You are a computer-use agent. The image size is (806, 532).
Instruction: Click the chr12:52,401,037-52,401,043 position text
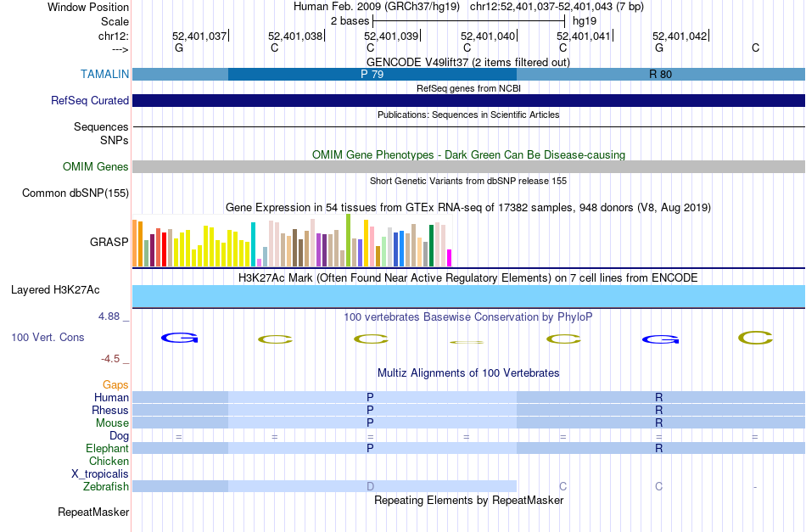[557, 7]
